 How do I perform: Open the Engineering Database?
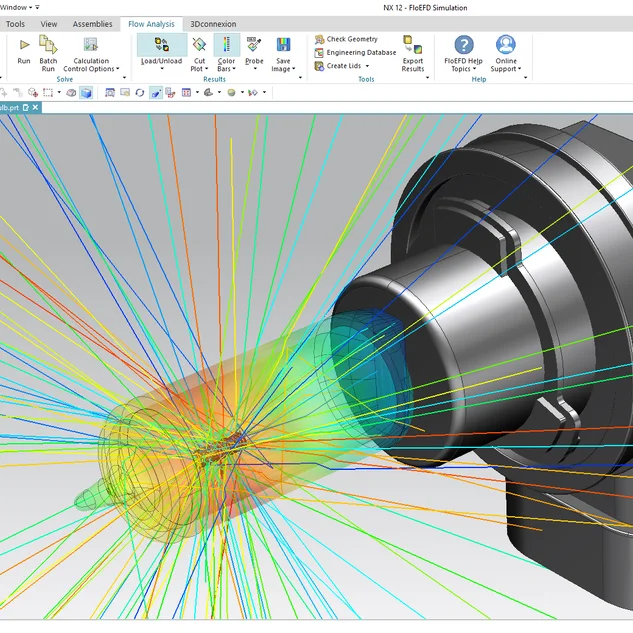pyautogui.click(x=355, y=52)
